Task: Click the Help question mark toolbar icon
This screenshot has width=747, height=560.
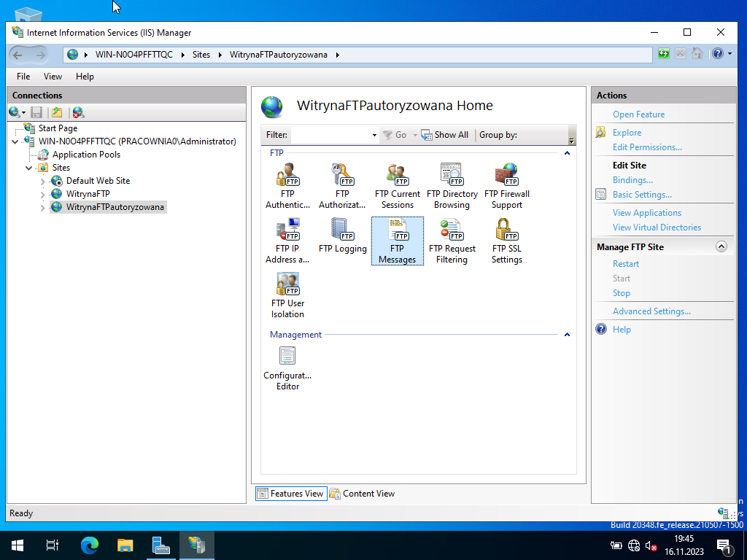Action: tap(718, 54)
